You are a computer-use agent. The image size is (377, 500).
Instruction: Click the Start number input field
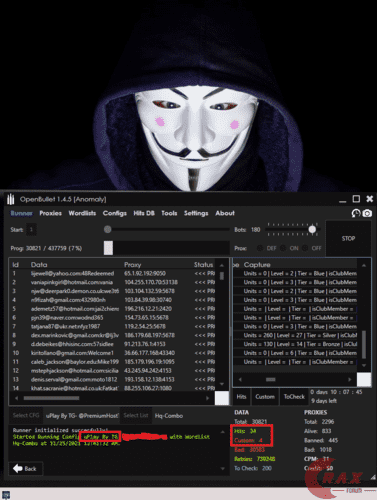coord(31,230)
